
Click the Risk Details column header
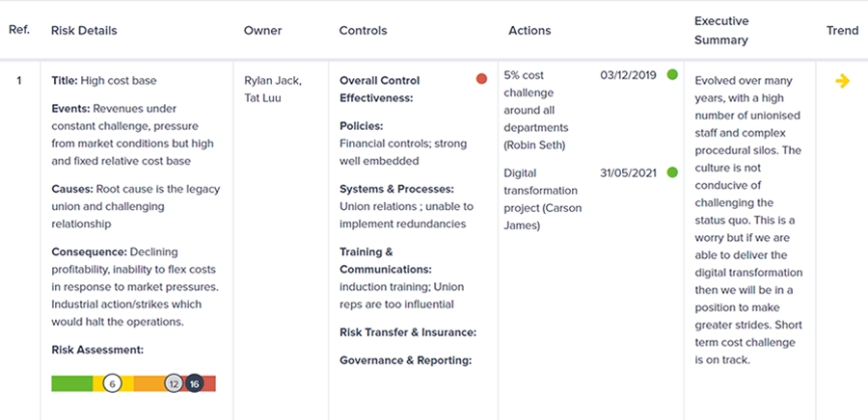coord(84,31)
